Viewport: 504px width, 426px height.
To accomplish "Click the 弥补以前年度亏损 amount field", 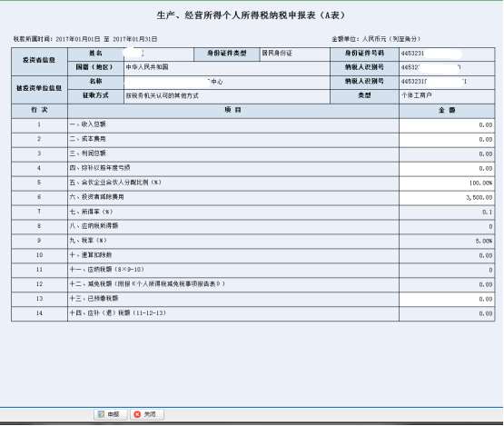I will pyautogui.click(x=447, y=169).
